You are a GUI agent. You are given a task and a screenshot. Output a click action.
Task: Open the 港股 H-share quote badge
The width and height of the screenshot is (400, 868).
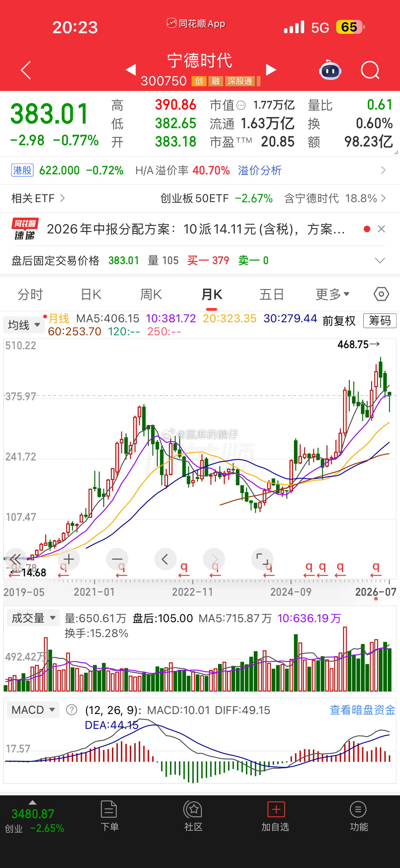click(22, 170)
